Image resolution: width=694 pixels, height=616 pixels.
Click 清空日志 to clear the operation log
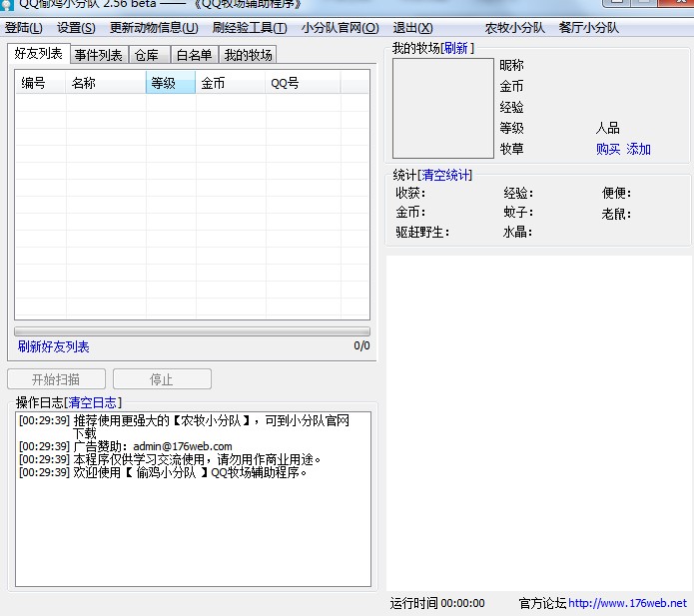click(93, 402)
